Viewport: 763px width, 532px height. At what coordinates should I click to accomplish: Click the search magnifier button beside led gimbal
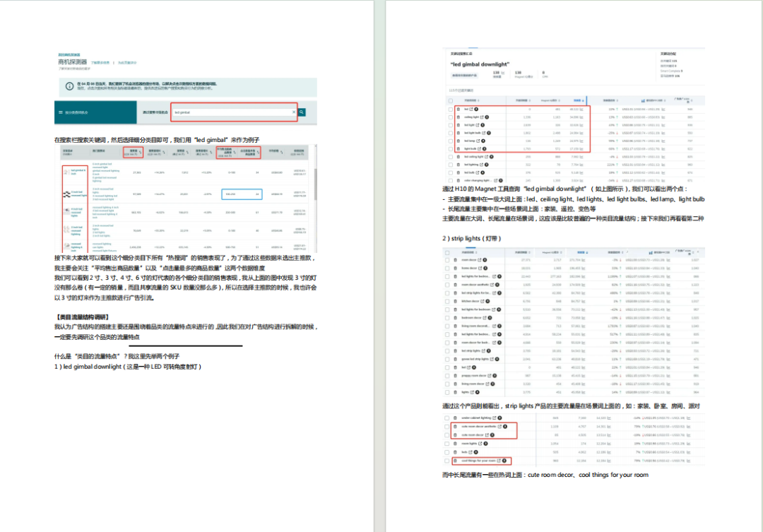click(302, 112)
